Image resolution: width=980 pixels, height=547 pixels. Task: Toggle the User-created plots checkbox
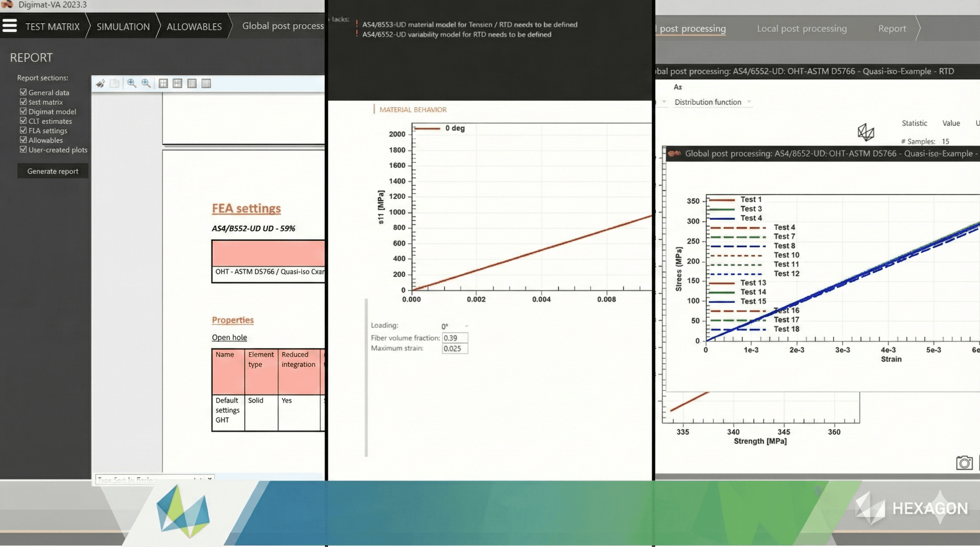pyautogui.click(x=23, y=150)
